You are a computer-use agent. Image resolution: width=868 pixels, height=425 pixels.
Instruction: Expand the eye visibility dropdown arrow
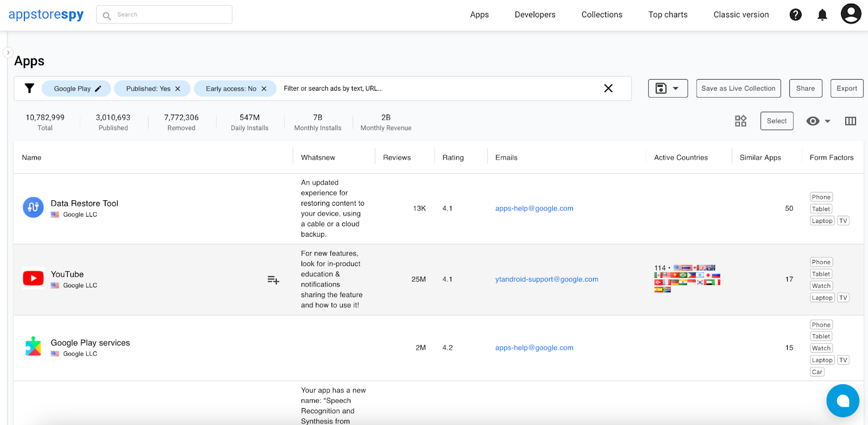[x=827, y=121]
